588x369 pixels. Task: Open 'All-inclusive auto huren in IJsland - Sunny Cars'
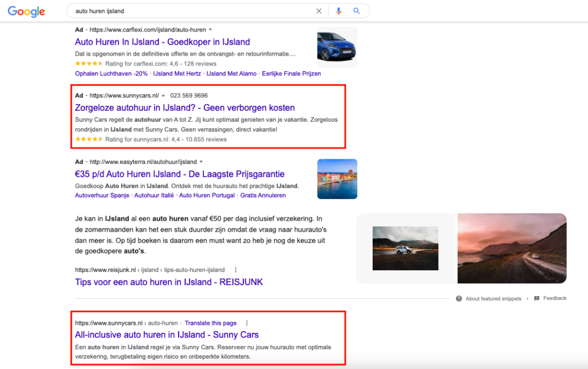pyautogui.click(x=167, y=335)
